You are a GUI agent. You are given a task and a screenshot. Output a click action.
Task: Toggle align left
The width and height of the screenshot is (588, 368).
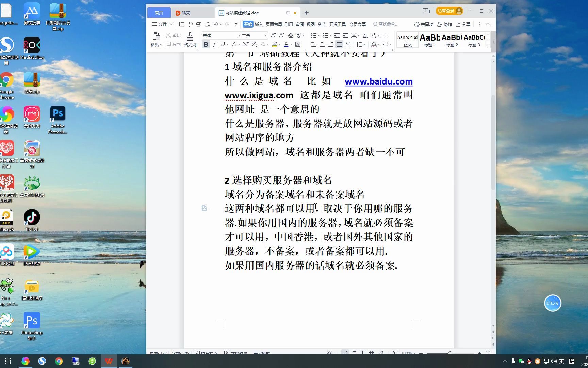click(x=314, y=44)
